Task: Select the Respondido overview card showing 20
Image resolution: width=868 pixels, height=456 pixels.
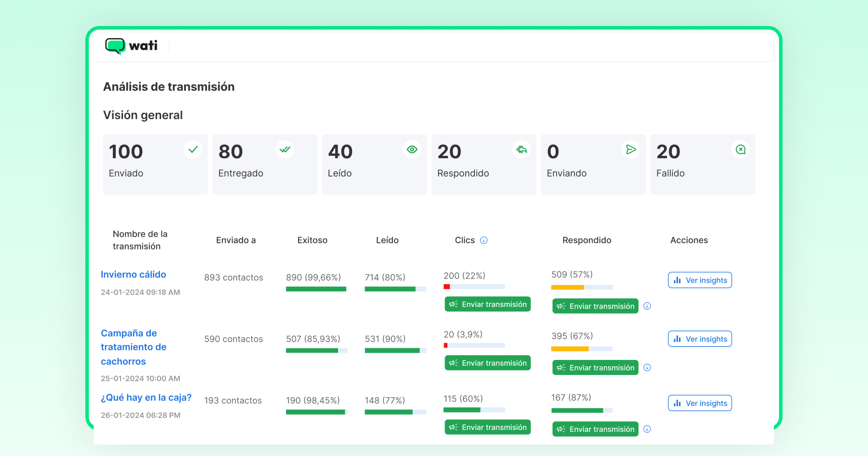Action: point(484,165)
